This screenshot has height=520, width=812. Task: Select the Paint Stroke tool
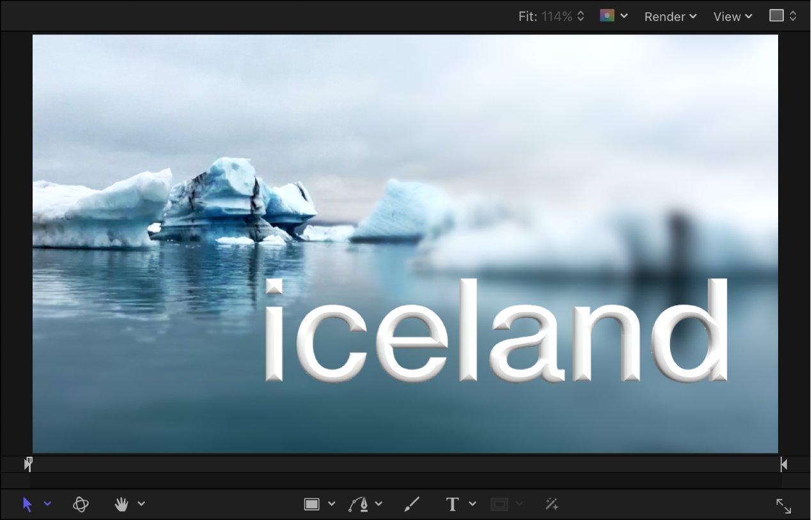point(411,503)
